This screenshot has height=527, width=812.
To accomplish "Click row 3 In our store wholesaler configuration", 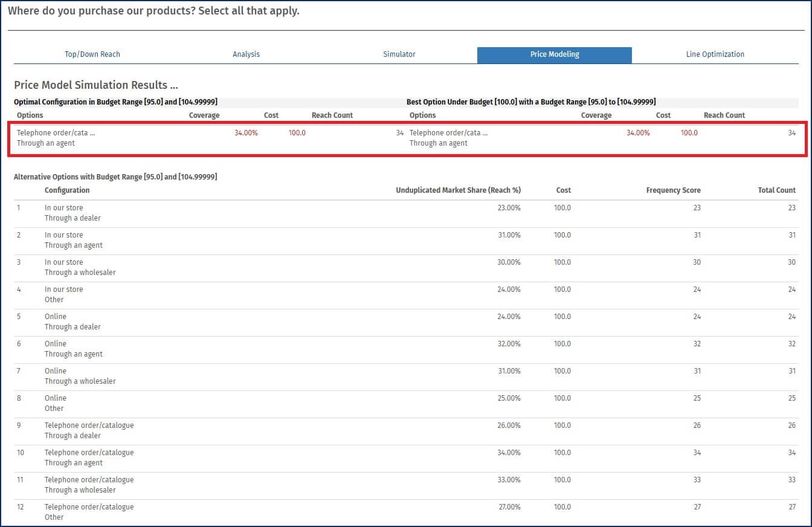I will (80, 267).
